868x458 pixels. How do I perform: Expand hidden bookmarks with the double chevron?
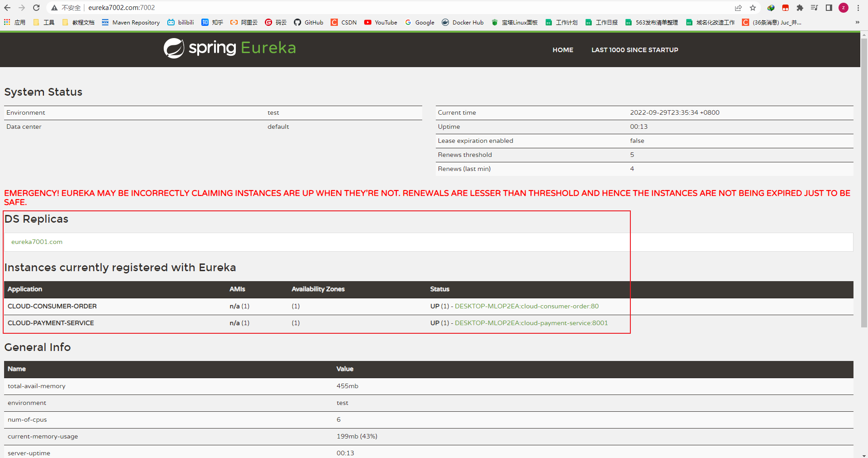point(857,22)
